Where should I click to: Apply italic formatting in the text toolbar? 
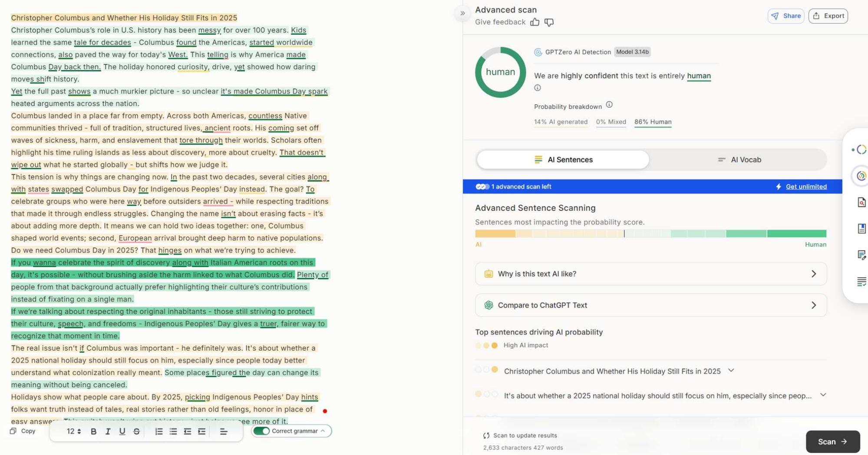[108, 431]
